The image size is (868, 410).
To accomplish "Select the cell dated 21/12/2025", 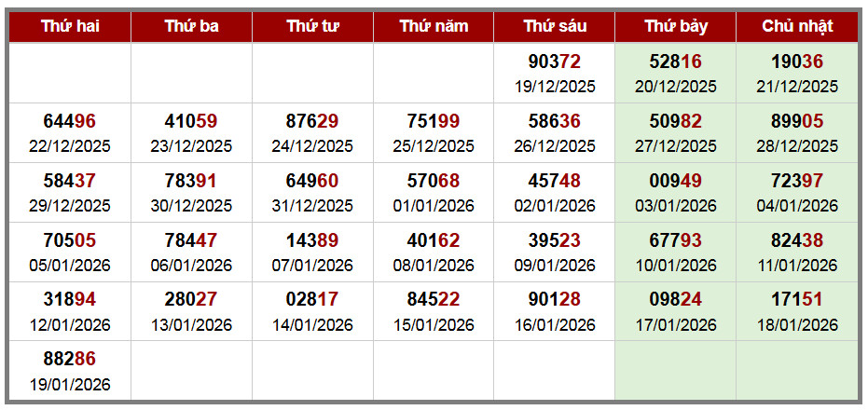I will point(797,74).
